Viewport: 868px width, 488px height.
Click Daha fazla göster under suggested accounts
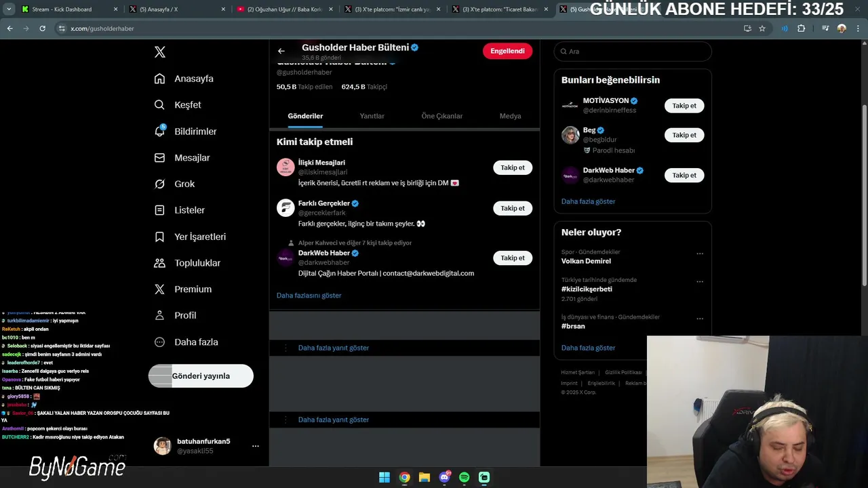pyautogui.click(x=588, y=201)
